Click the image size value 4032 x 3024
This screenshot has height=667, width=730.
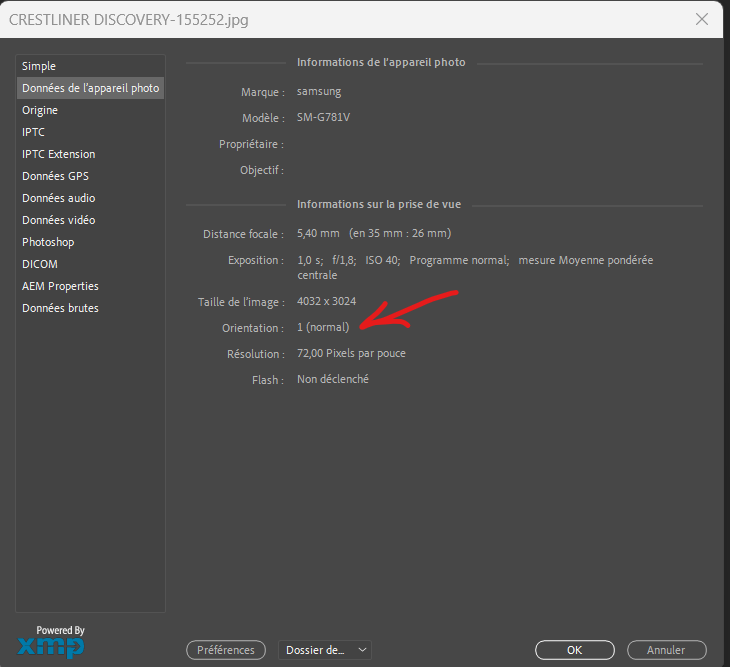pos(326,301)
